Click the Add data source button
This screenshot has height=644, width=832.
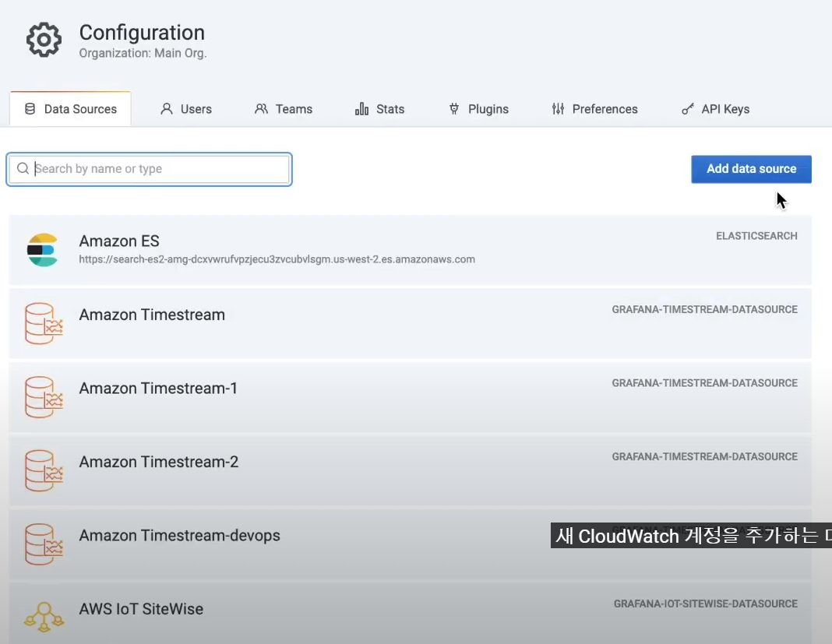click(x=751, y=169)
